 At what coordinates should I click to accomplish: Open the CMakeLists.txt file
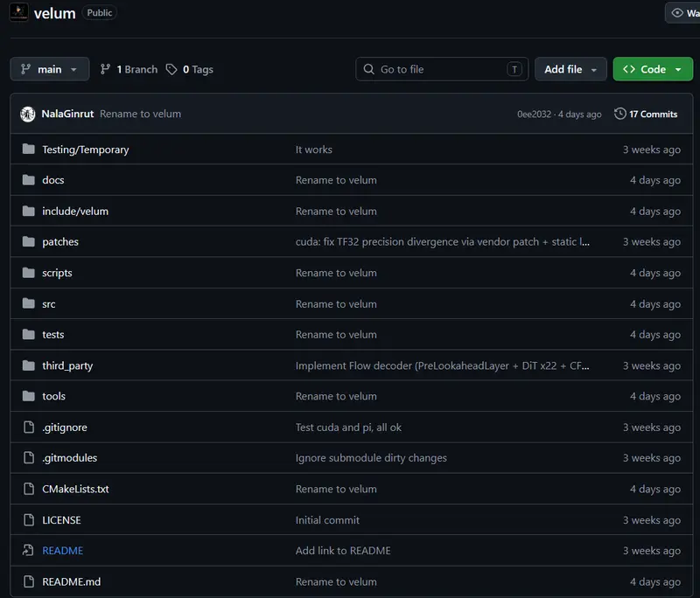click(75, 489)
